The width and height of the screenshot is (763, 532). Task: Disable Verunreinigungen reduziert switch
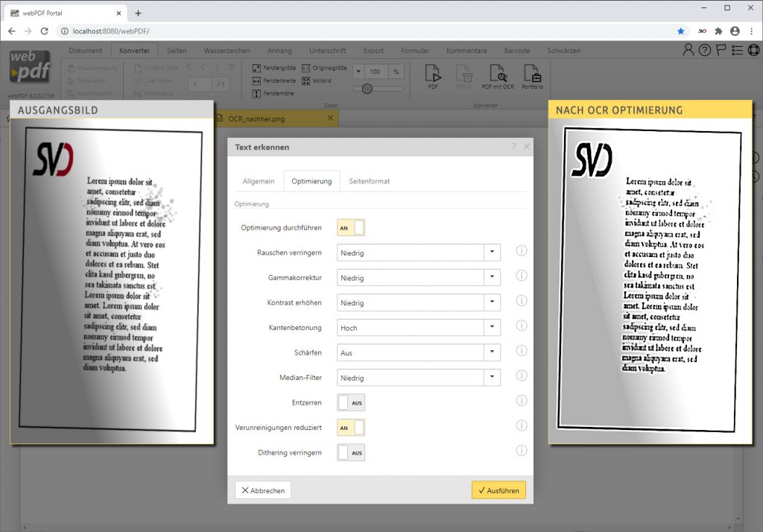[x=351, y=428]
